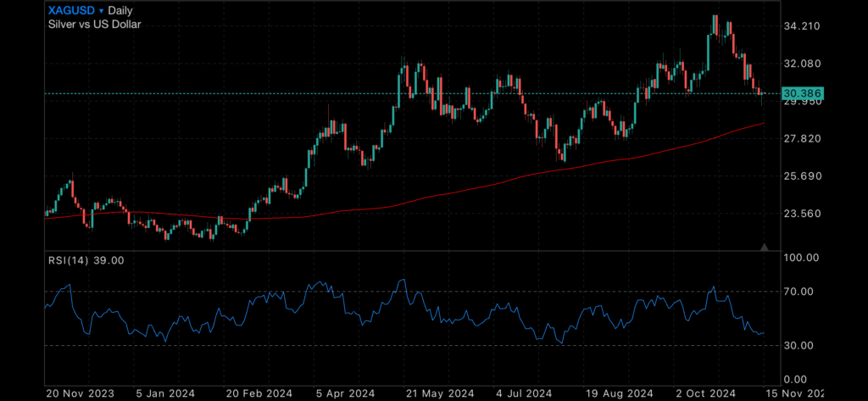The image size is (868, 401).
Task: Open the XAGUSD symbol dropdown arrow
Action: (102, 11)
